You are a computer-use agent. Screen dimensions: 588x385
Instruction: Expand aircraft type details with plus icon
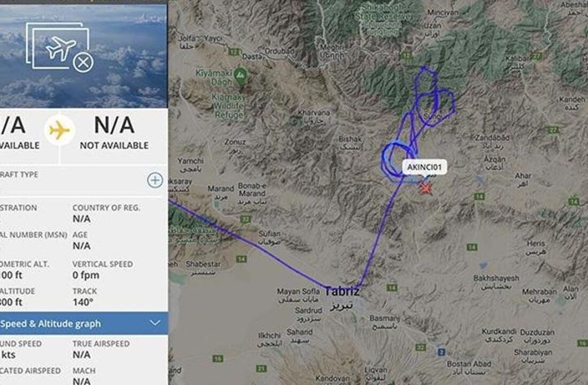click(155, 180)
